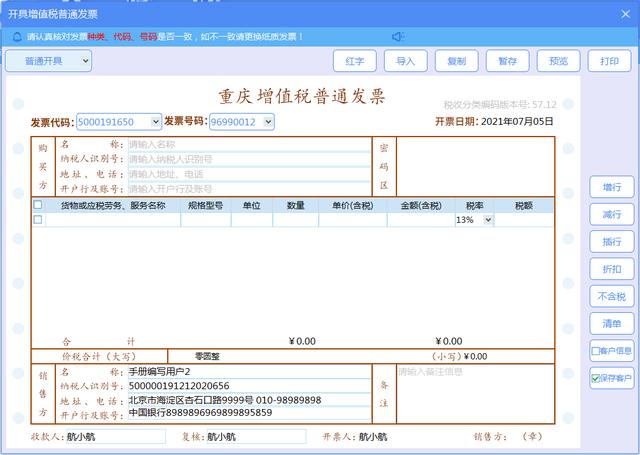Click the seller name field 手册编写用户2

pyautogui.click(x=249, y=372)
